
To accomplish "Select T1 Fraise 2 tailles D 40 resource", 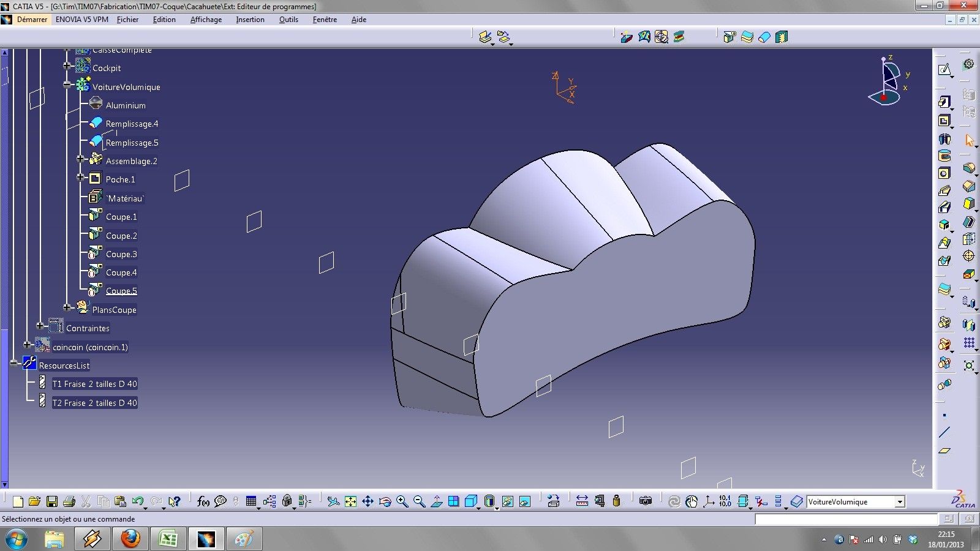I will point(94,384).
